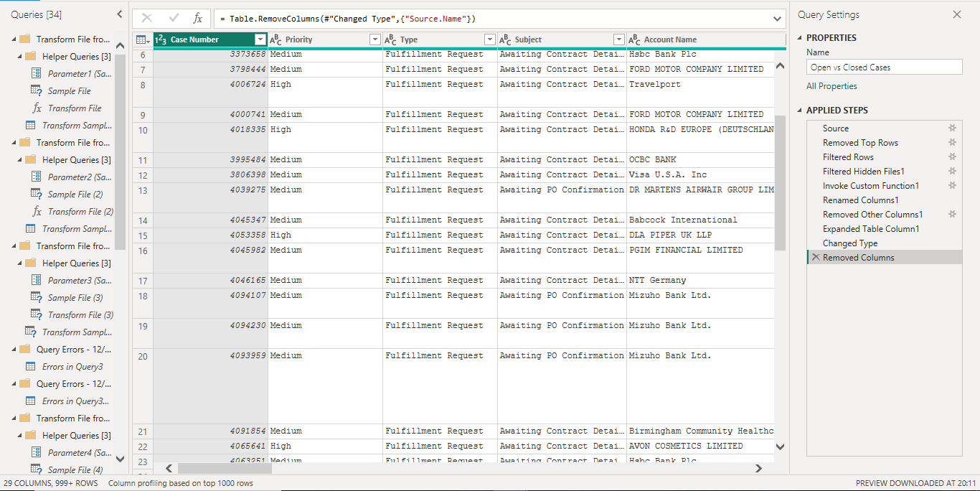The height and width of the screenshot is (491, 980).
Task: Click grid vertical scroll down arrow
Action: 780,446
